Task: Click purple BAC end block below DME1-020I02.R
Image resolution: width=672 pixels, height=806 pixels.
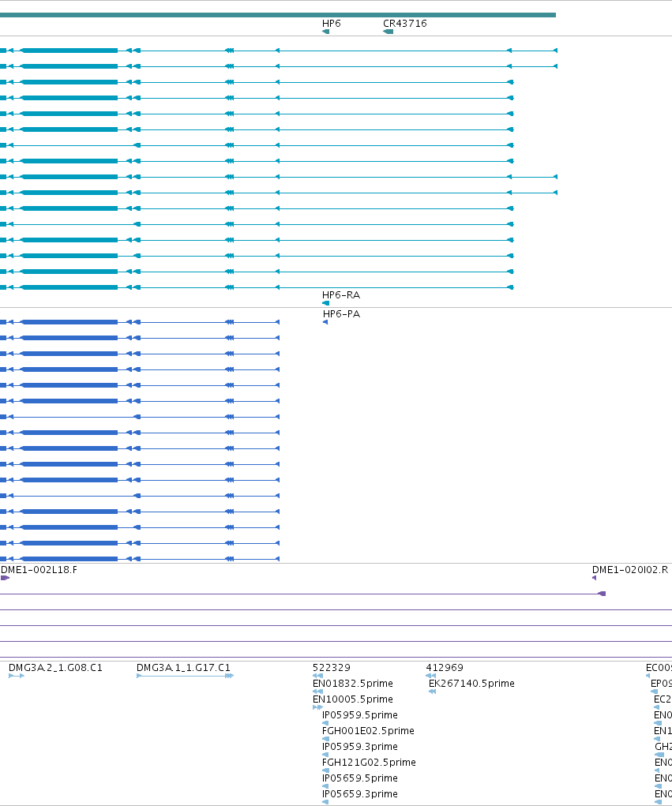Action: coord(602,594)
